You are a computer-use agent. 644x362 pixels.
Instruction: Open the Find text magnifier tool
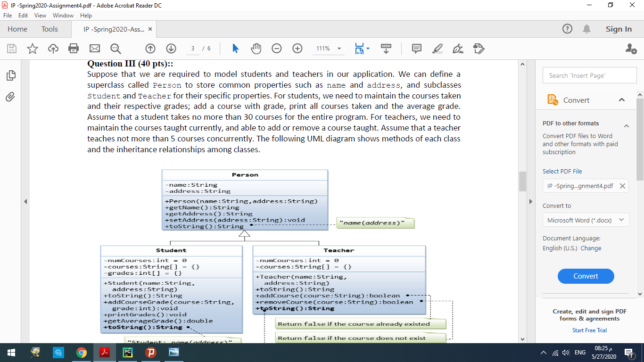click(116, 49)
